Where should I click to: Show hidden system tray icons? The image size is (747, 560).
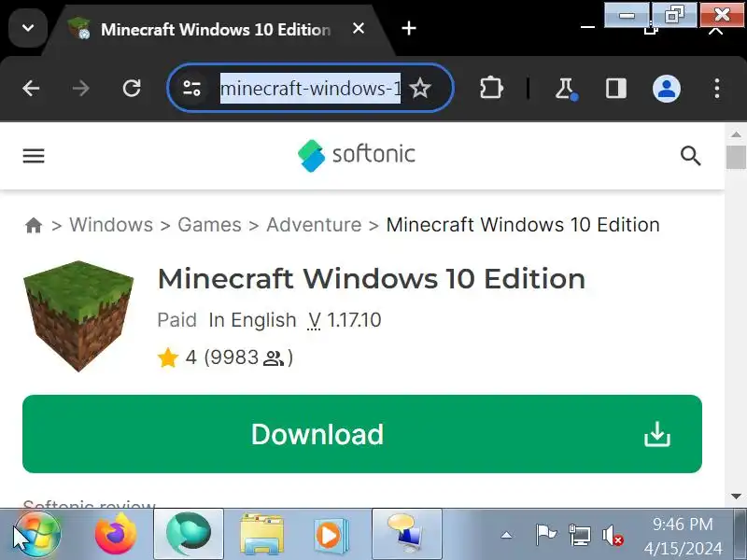coord(506,535)
